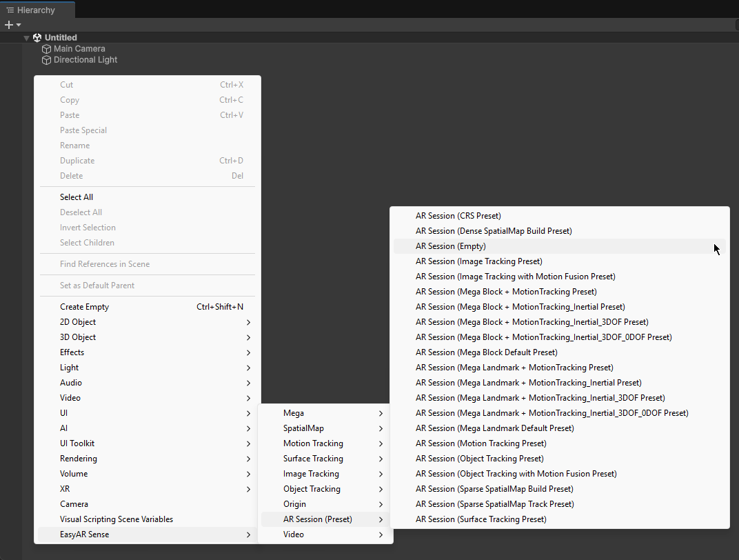Select AR Session (Image Tracking Preset)

pos(478,261)
